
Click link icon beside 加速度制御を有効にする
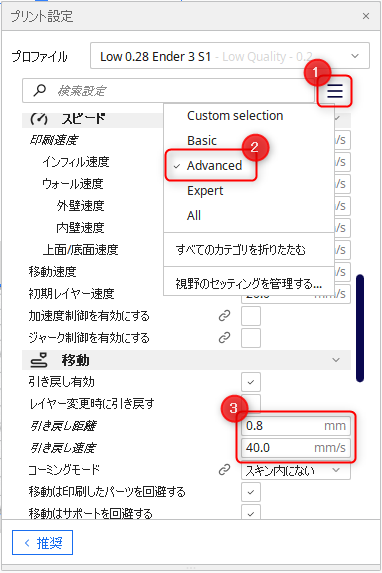[x=224, y=316]
